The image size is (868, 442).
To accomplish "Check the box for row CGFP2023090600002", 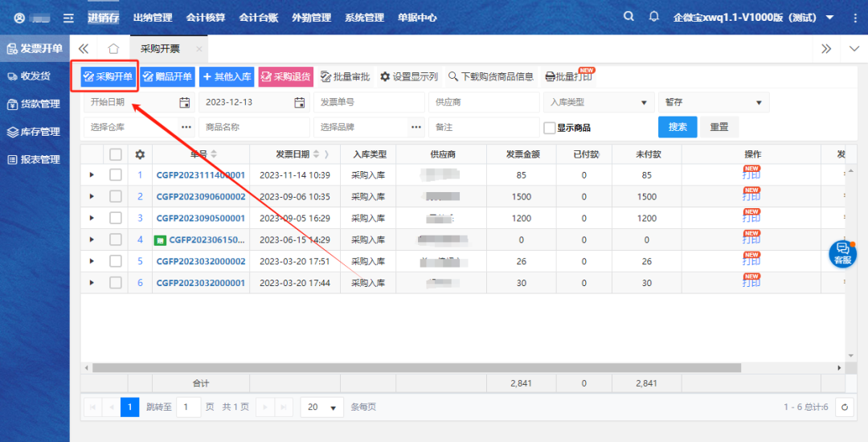I will tap(115, 197).
